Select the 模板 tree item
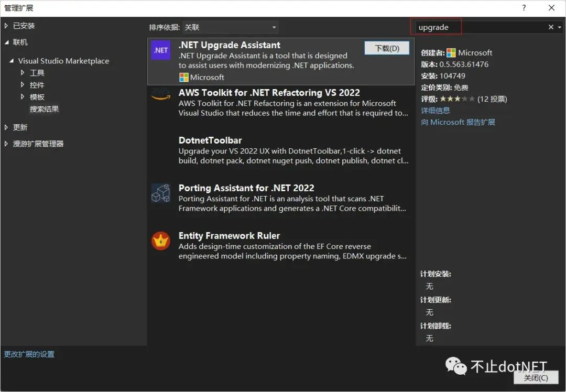Viewport: 566px width, 392px height. click(37, 97)
